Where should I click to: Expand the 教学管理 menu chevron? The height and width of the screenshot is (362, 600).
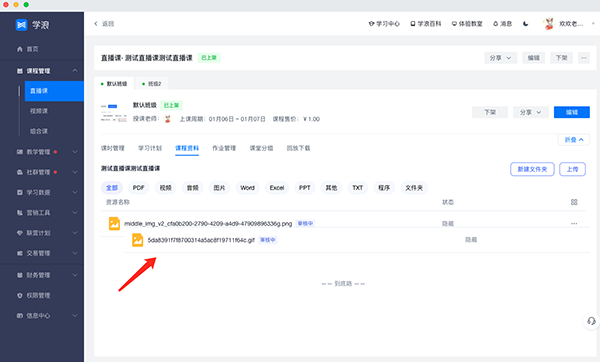(x=75, y=152)
